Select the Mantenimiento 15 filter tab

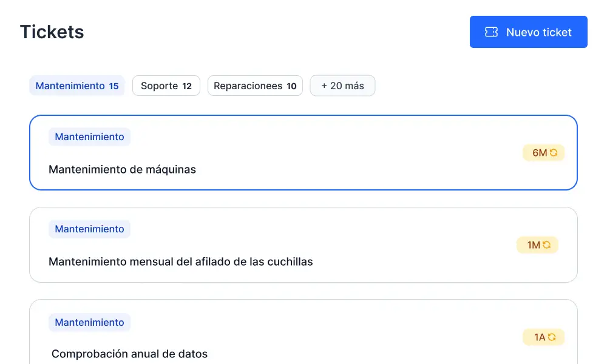point(77,86)
